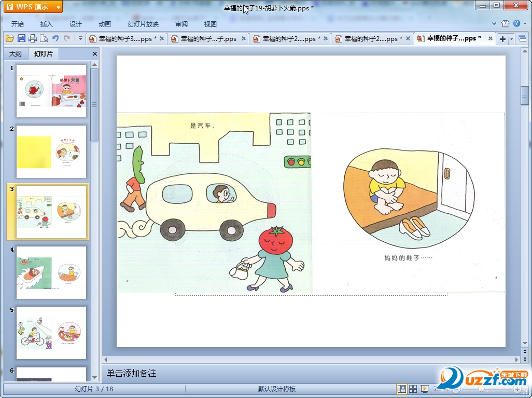Viewport: 532px width, 398px height.
Task: Collapse the ribbon with the chevron icon
Action: pyautogui.click(x=494, y=24)
